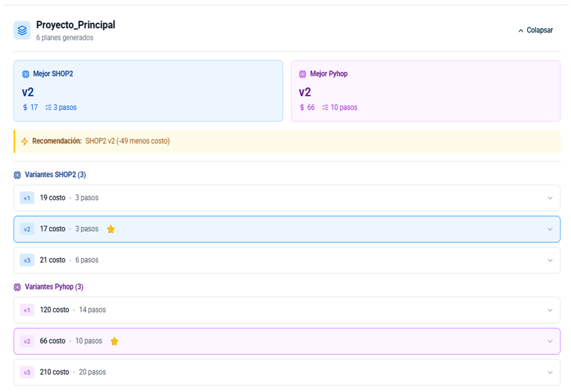Expand SHOP2 v2 17 costo chevron
Viewport: 571px width, 392px height.
(x=550, y=229)
